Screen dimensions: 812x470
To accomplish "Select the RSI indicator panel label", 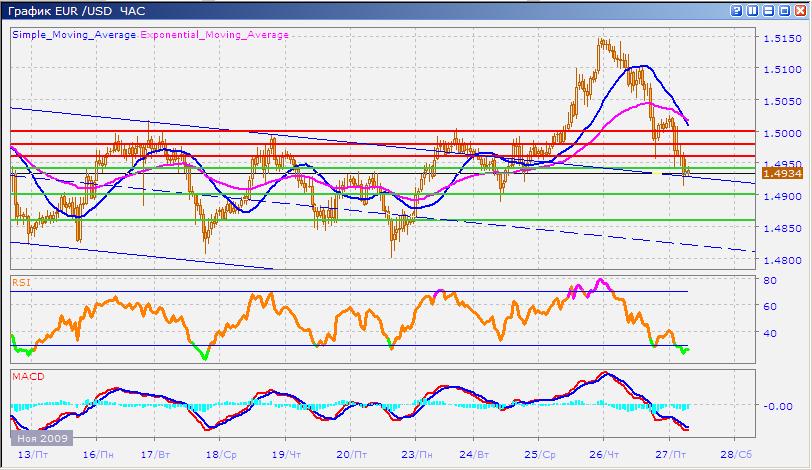I will point(19,283).
